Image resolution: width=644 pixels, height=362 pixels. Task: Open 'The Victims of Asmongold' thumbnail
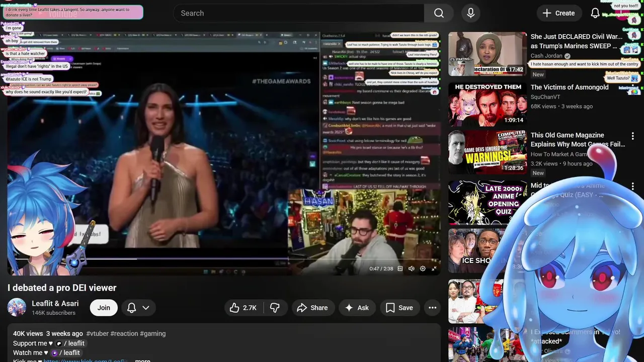click(487, 105)
